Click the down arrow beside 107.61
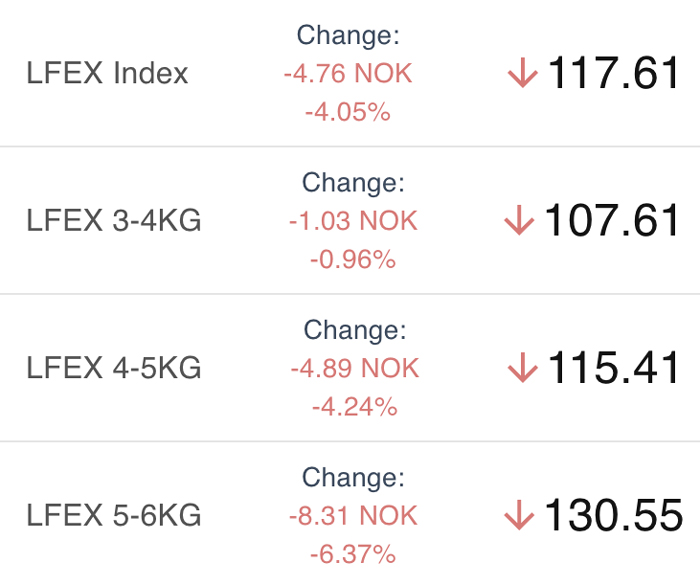The height and width of the screenshot is (585, 700). click(519, 220)
